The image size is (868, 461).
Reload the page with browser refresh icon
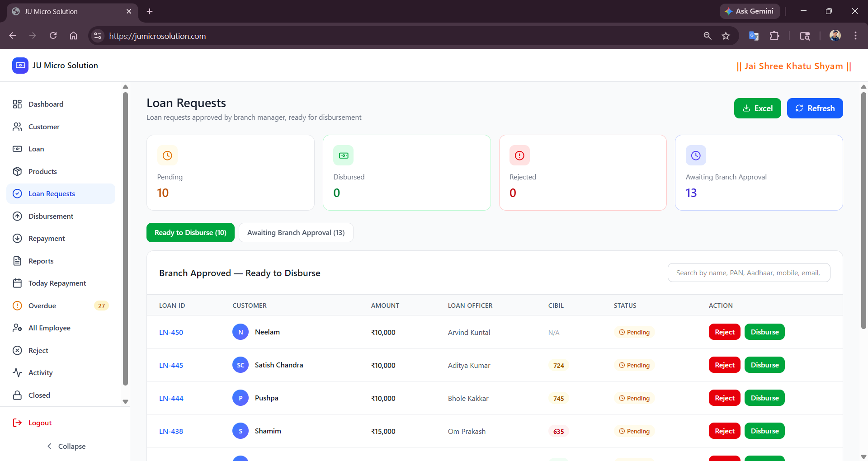click(x=53, y=36)
